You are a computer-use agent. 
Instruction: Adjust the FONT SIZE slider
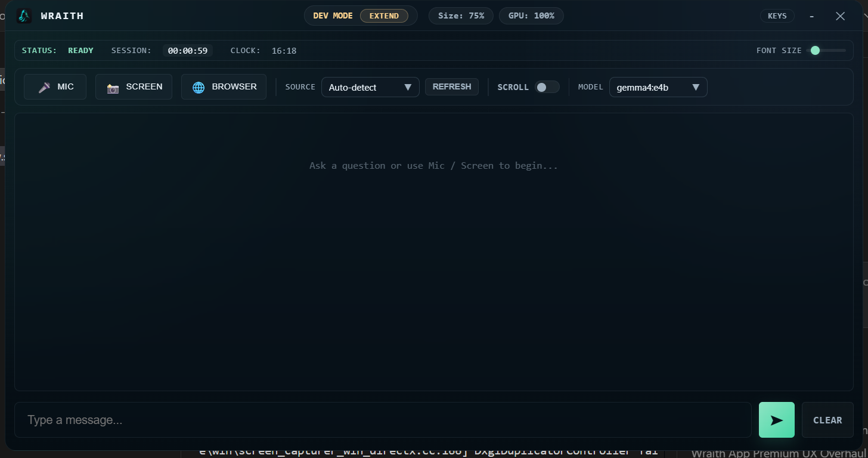coord(816,51)
